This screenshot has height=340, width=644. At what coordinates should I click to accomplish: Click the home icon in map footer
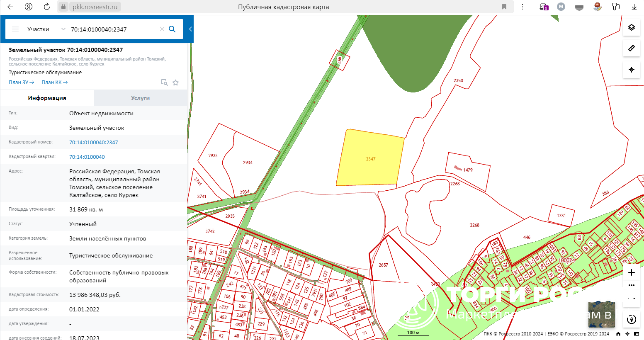(x=618, y=334)
